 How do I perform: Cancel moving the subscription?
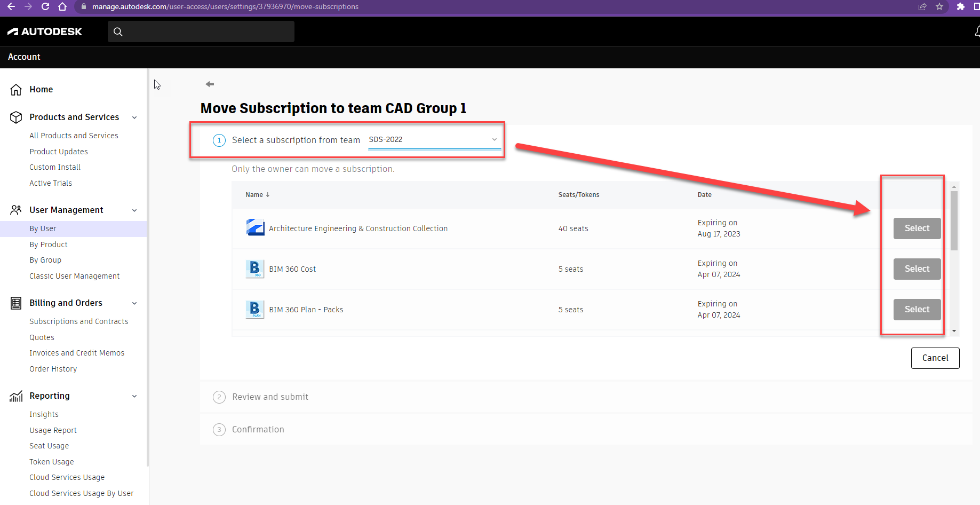[x=935, y=358]
